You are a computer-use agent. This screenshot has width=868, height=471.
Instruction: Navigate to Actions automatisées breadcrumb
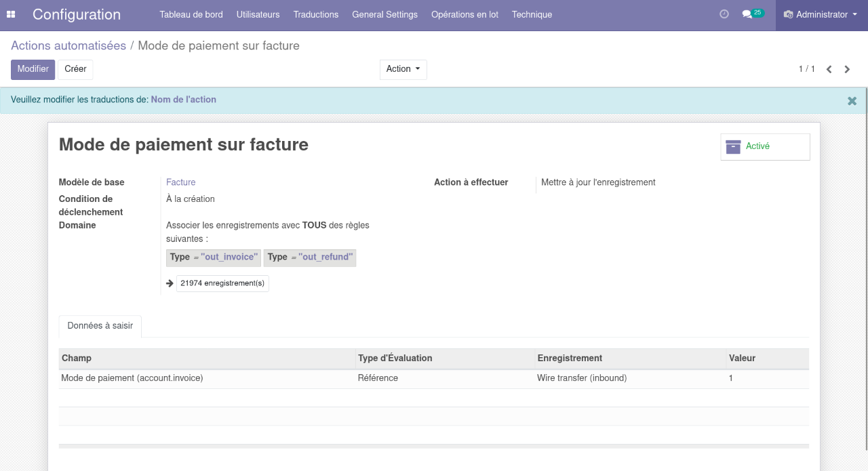point(68,45)
